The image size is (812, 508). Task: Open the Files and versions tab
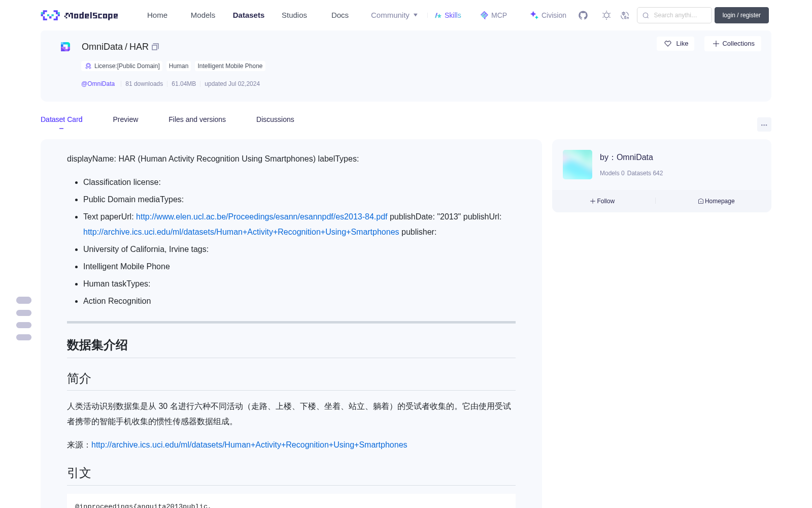pos(197,119)
